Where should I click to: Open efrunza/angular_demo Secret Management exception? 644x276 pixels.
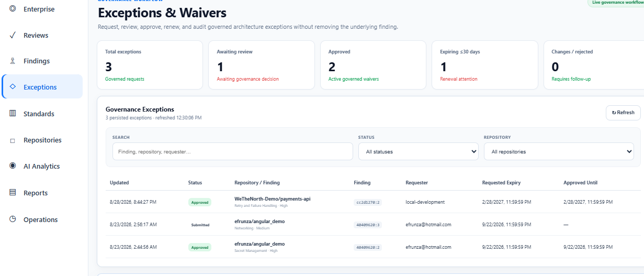pos(259,244)
